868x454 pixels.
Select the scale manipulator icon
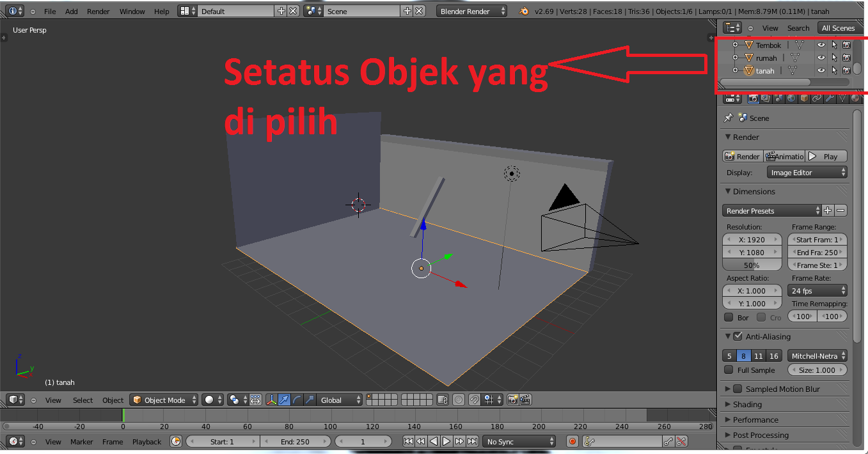click(310, 400)
